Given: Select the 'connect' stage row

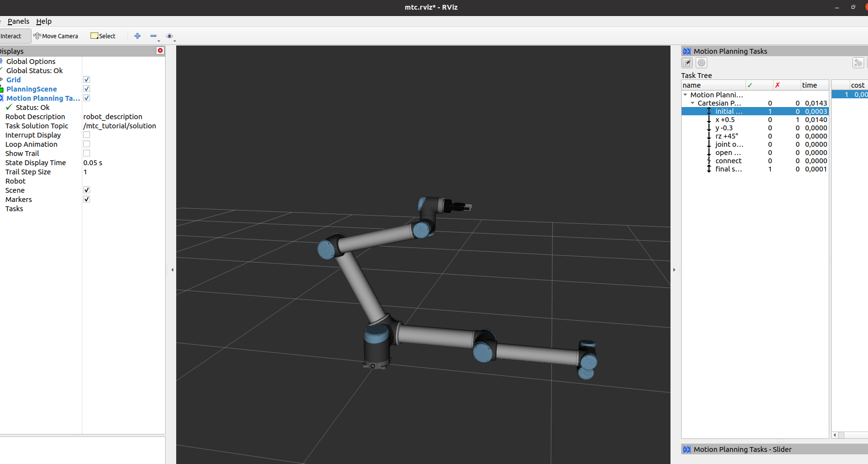Looking at the screenshot, I should pyautogui.click(x=755, y=161).
